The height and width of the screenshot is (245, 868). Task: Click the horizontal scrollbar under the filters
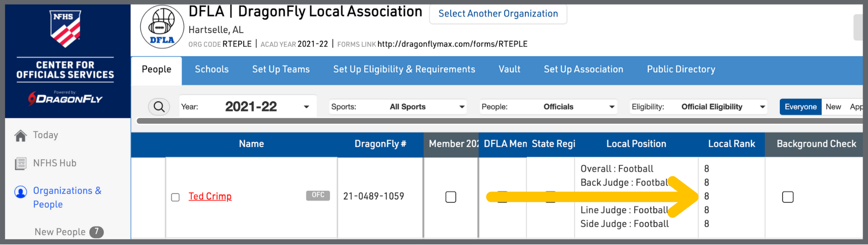click(x=497, y=121)
